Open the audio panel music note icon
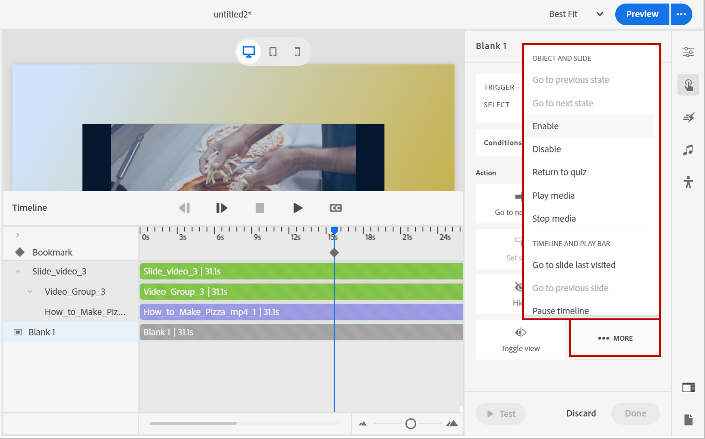 [688, 150]
